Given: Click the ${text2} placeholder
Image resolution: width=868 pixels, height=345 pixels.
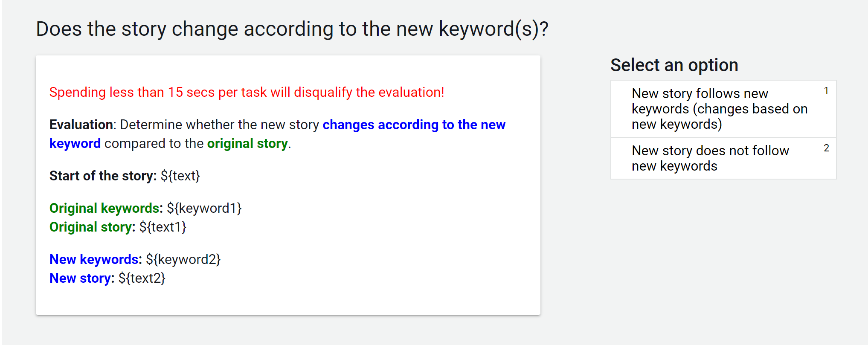Looking at the screenshot, I should tap(142, 278).
